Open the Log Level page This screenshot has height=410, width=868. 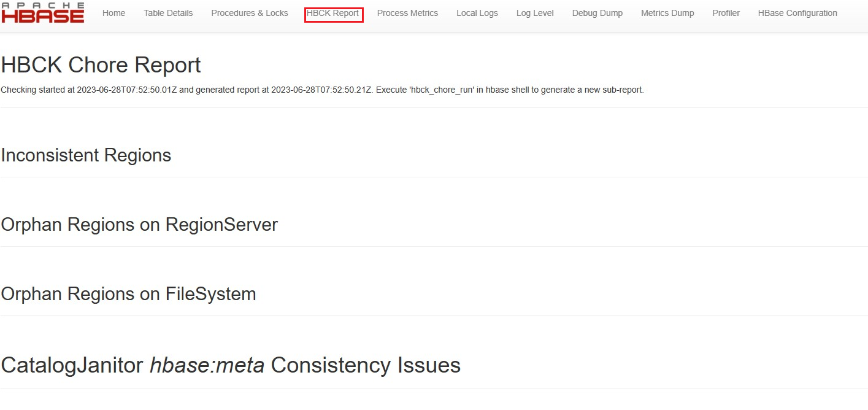click(x=535, y=13)
